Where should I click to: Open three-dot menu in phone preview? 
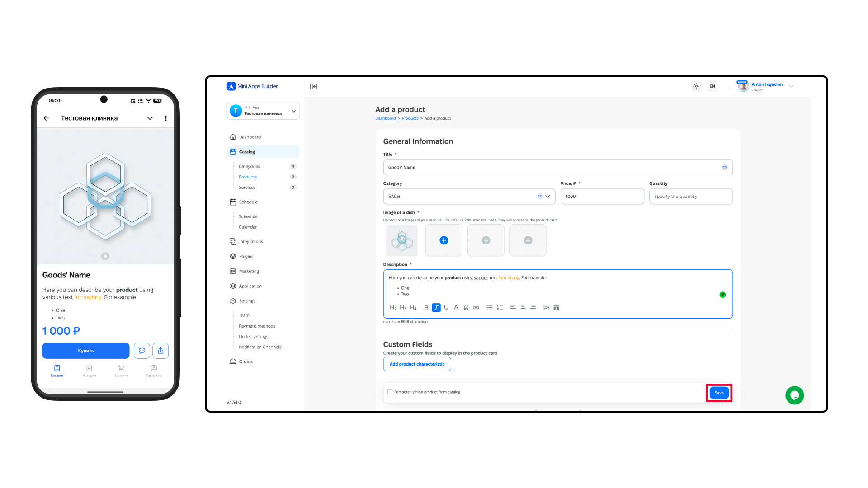pyautogui.click(x=166, y=118)
